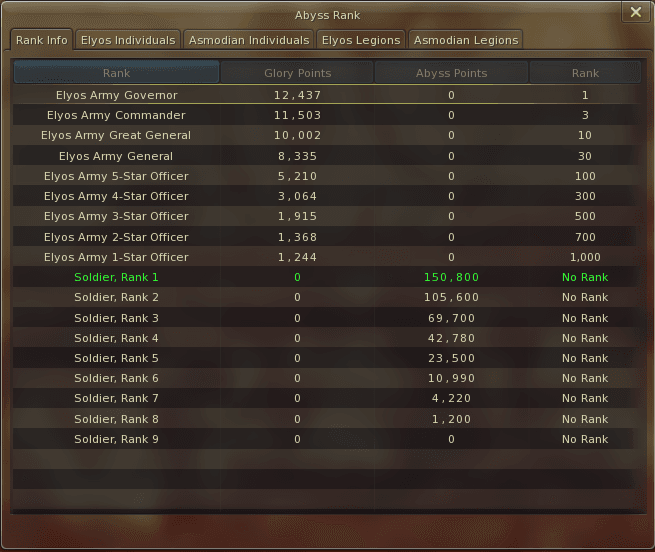Image resolution: width=655 pixels, height=552 pixels.
Task: Select the Elyos Army 3-Star Officer row
Action: [x=326, y=216]
